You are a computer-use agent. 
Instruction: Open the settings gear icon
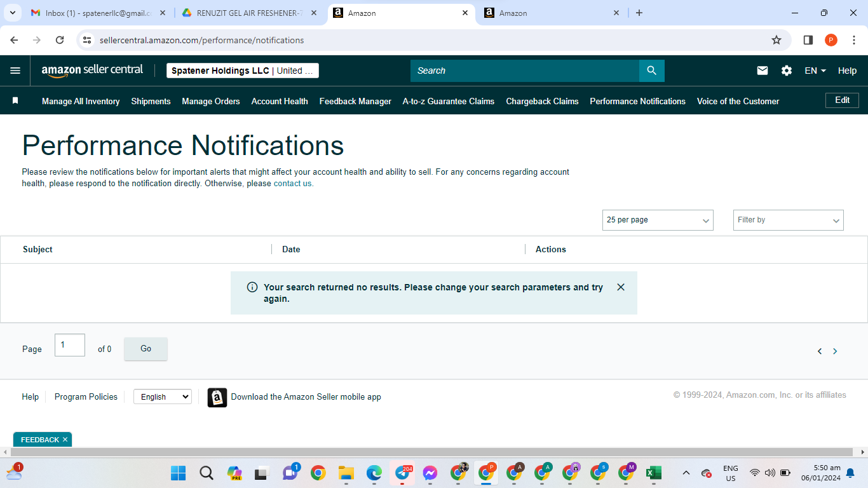787,71
